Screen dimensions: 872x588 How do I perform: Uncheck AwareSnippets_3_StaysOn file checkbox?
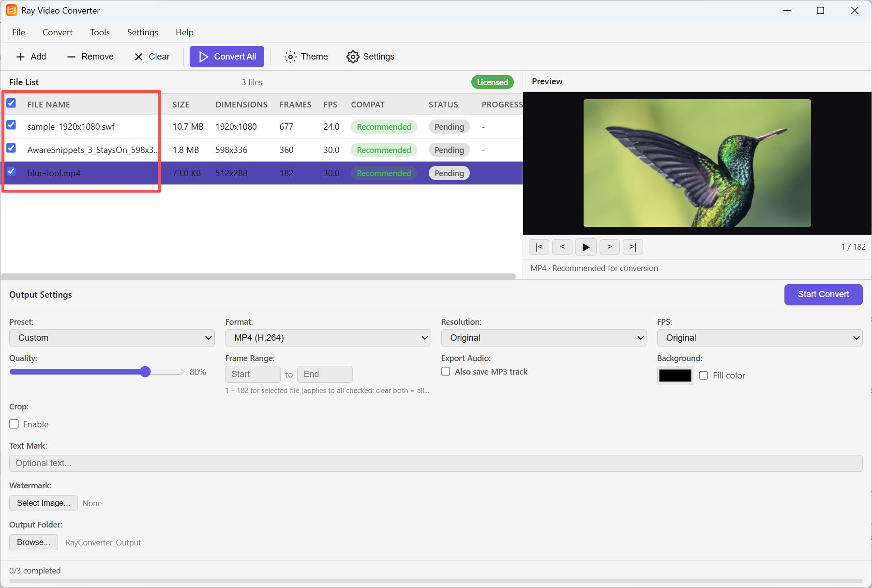pos(11,148)
